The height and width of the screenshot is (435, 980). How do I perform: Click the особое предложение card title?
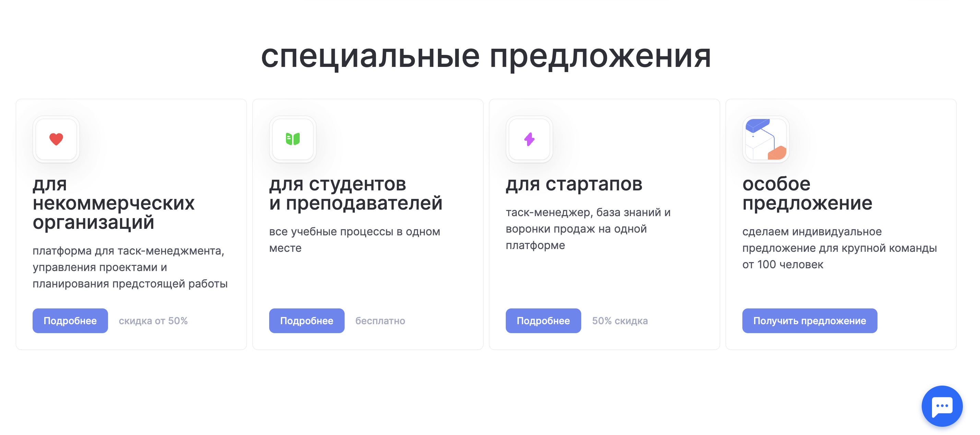pyautogui.click(x=807, y=194)
